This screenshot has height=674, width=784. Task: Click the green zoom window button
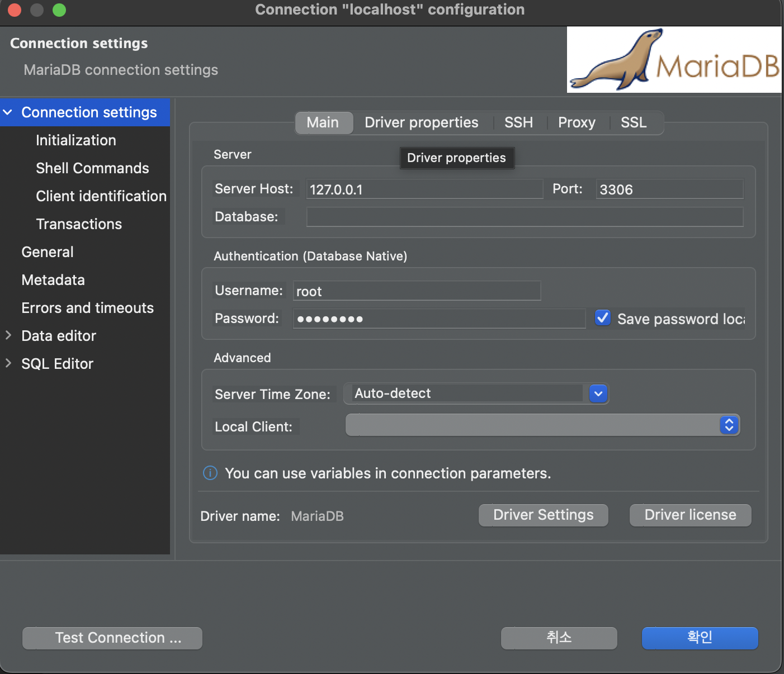point(59,10)
